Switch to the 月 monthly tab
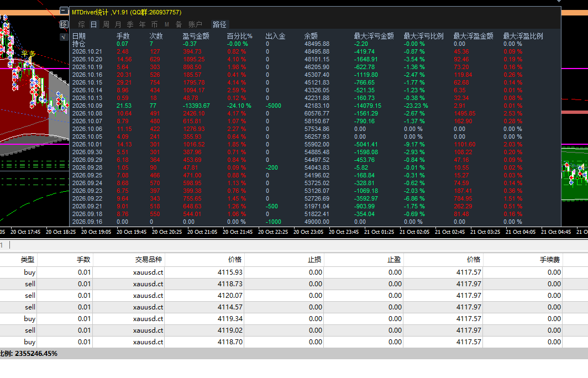Screen dimensions: 588x378 tap(118, 24)
